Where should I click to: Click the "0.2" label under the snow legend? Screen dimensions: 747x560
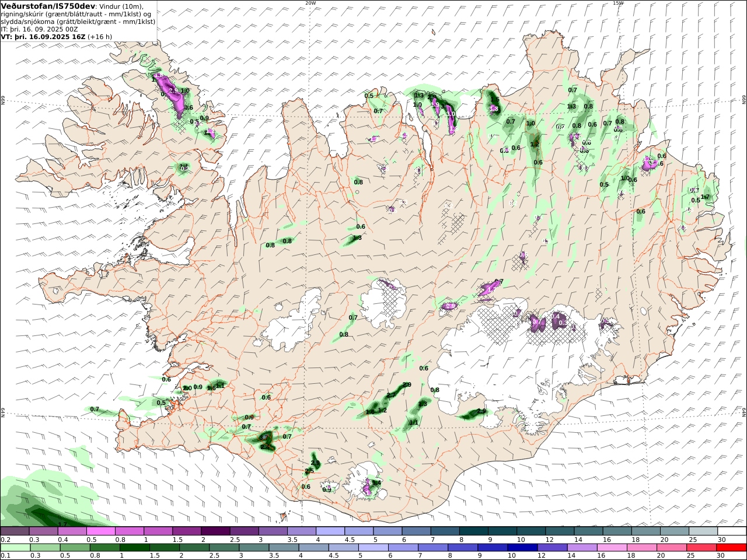pos(5,540)
